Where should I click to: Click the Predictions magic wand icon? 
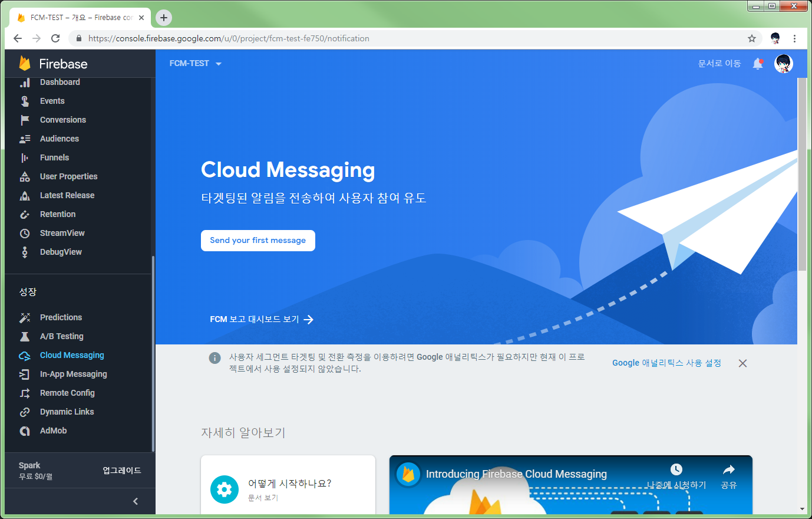pyautogui.click(x=25, y=318)
